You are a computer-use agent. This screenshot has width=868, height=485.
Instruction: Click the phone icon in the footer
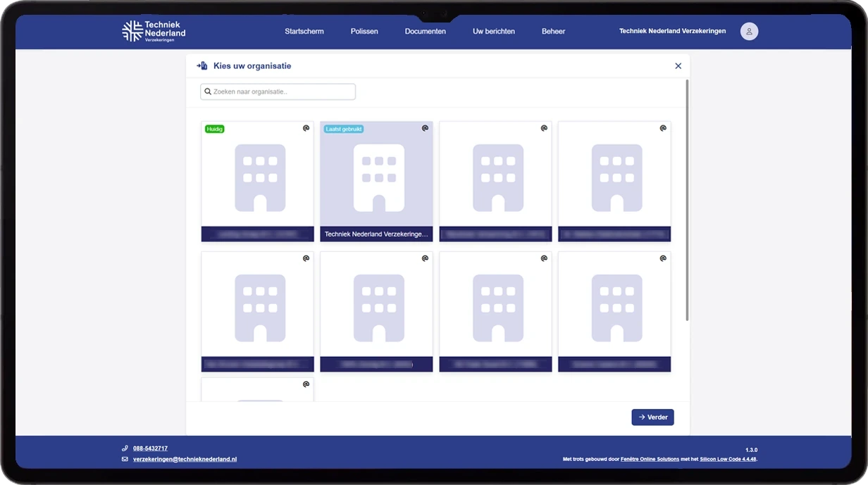[125, 448]
